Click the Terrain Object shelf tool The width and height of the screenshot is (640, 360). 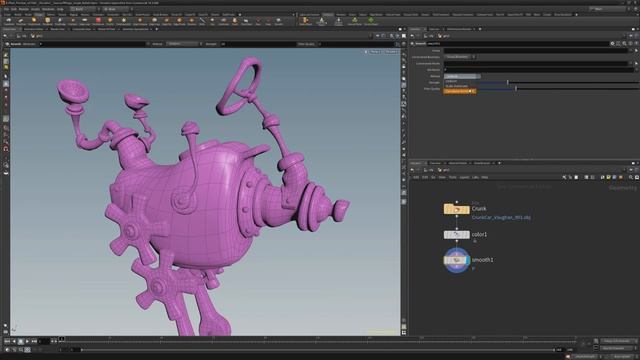[x=355, y=21]
